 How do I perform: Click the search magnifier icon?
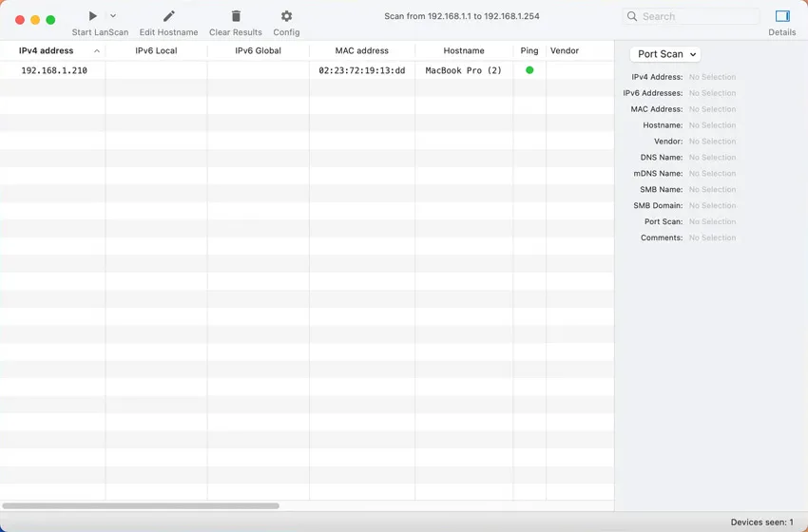coord(633,16)
